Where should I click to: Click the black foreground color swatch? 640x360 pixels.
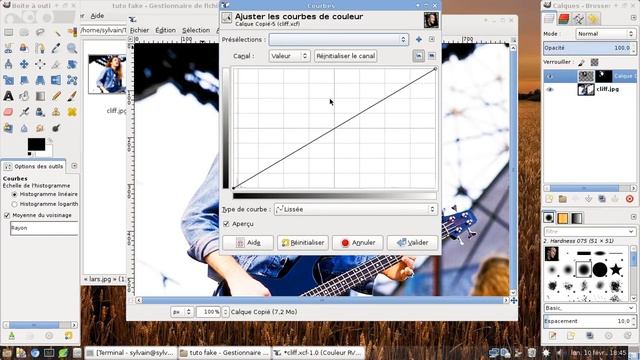36,144
